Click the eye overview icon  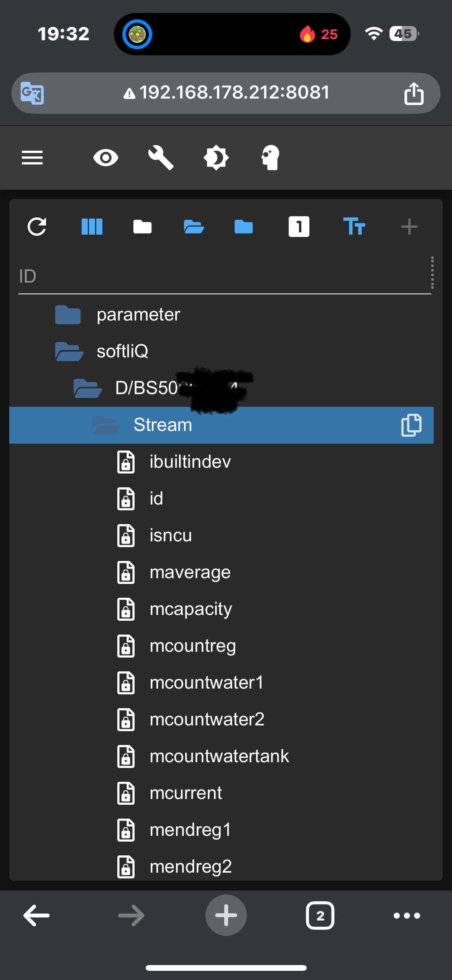pos(106,158)
